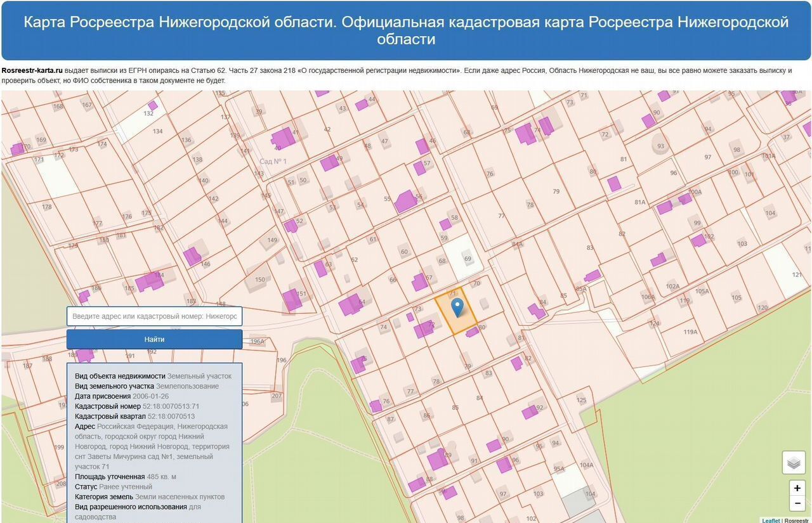The width and height of the screenshot is (812, 523).
Task: Select parcel 184 on the map
Action: 159,275
